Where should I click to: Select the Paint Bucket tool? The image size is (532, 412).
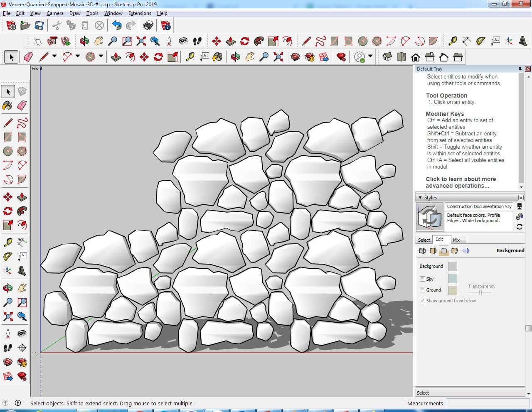point(7,105)
